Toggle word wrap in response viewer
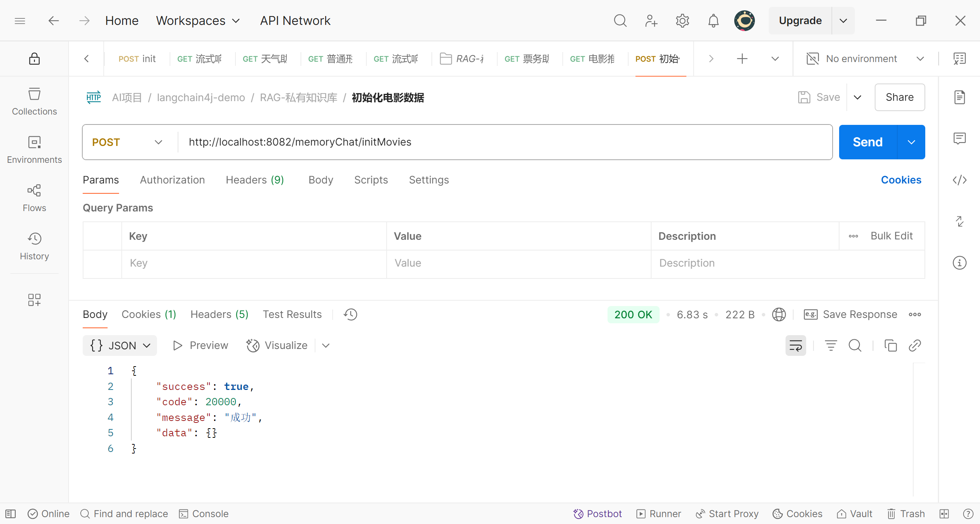980x524 pixels. point(795,346)
